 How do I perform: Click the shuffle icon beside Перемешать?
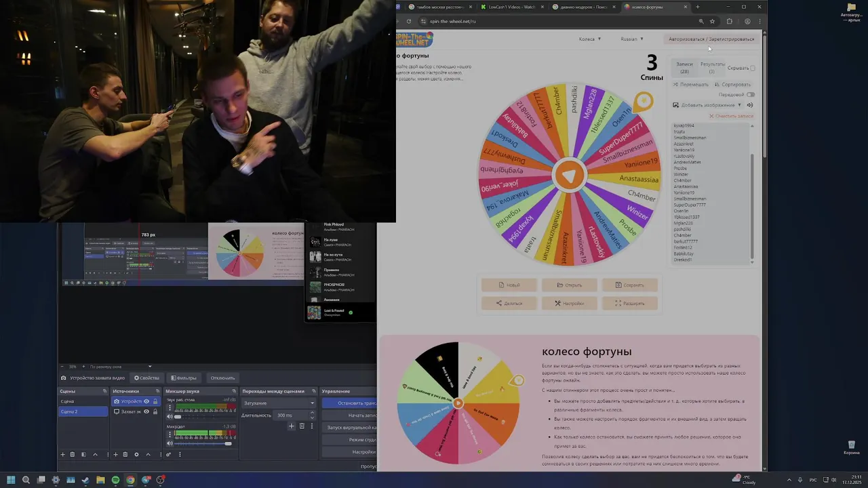click(675, 85)
